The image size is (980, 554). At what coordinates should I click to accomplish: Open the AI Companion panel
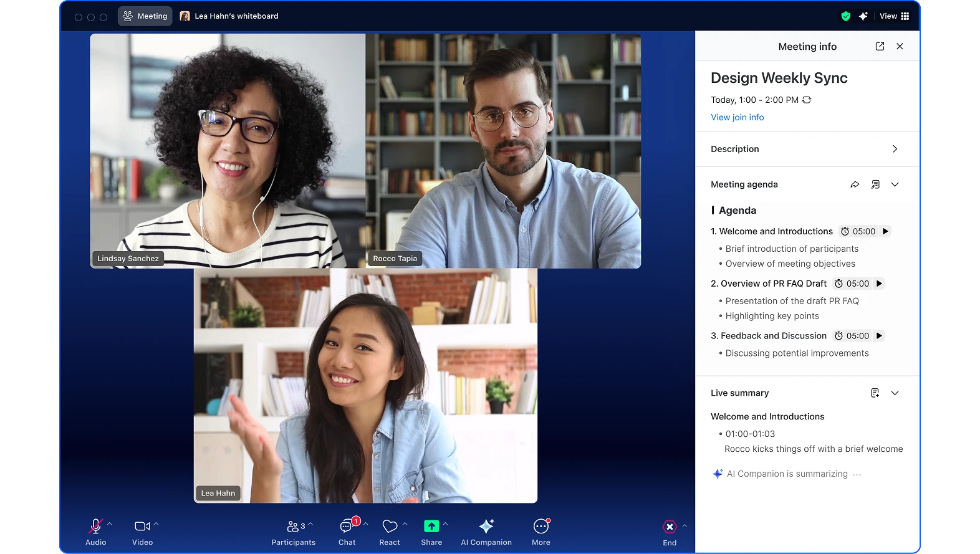pos(486,532)
